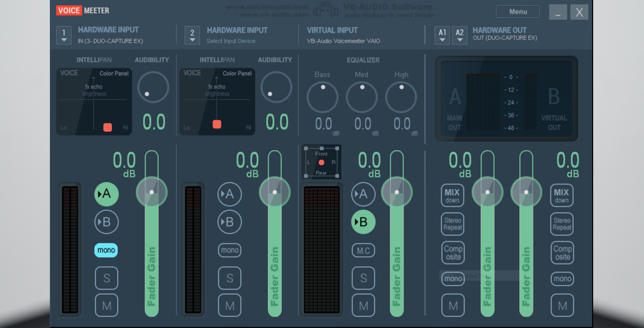
Task: Select MIX down mode for virtual out B
Action: click(561, 195)
